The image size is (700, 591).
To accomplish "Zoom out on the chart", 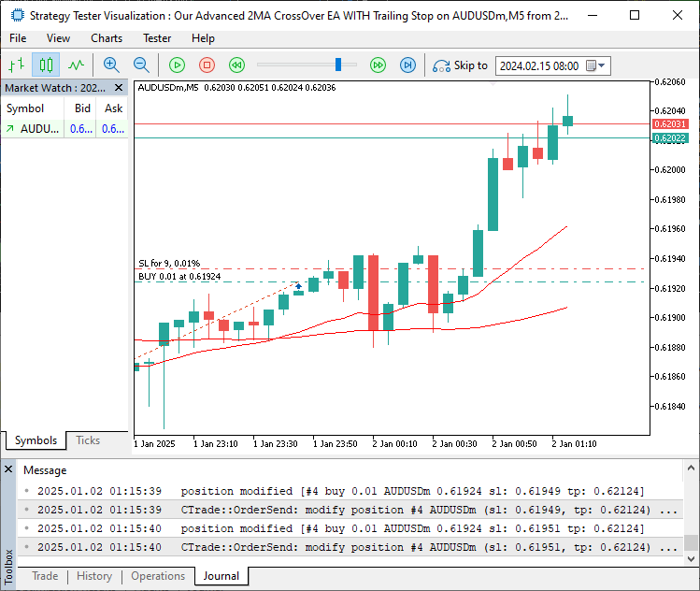I will coord(141,65).
